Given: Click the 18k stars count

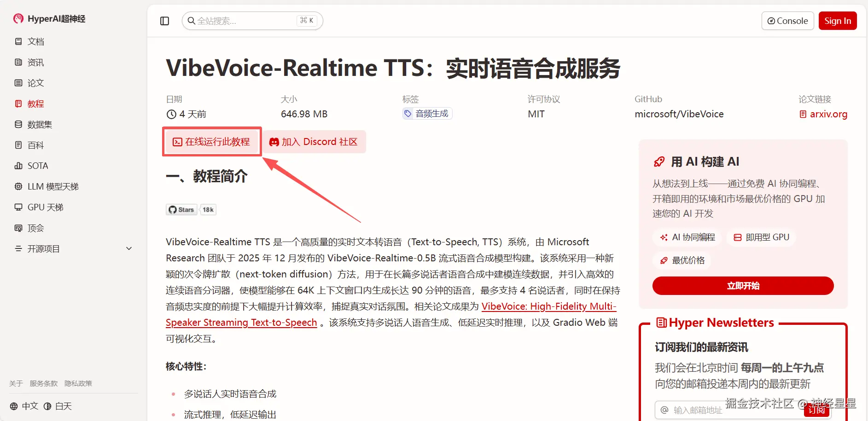Looking at the screenshot, I should coord(208,210).
